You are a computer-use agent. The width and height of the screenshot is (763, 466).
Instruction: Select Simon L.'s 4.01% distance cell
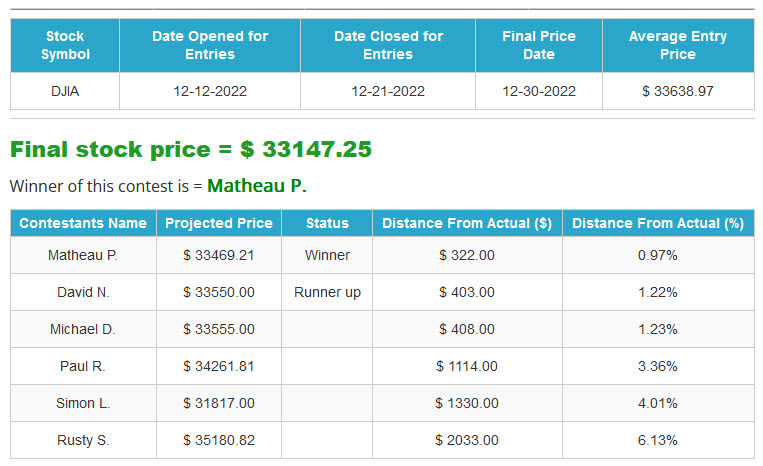point(658,403)
